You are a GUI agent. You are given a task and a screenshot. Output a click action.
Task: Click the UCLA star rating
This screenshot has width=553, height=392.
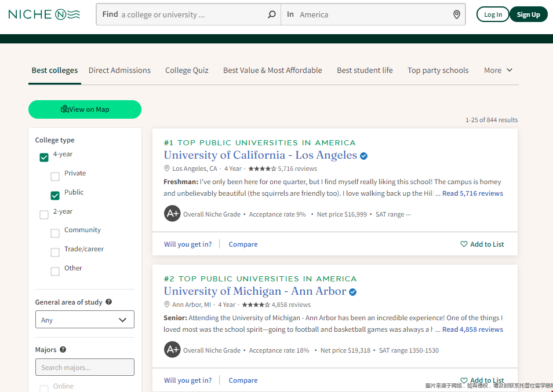point(262,168)
